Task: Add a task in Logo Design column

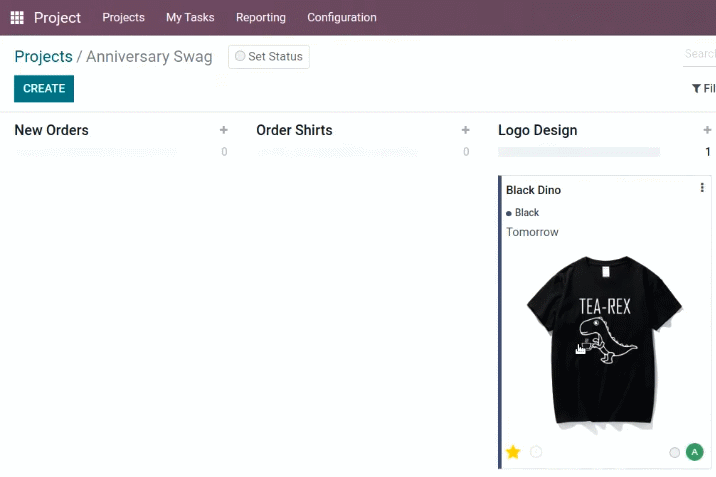Action: 707,130
